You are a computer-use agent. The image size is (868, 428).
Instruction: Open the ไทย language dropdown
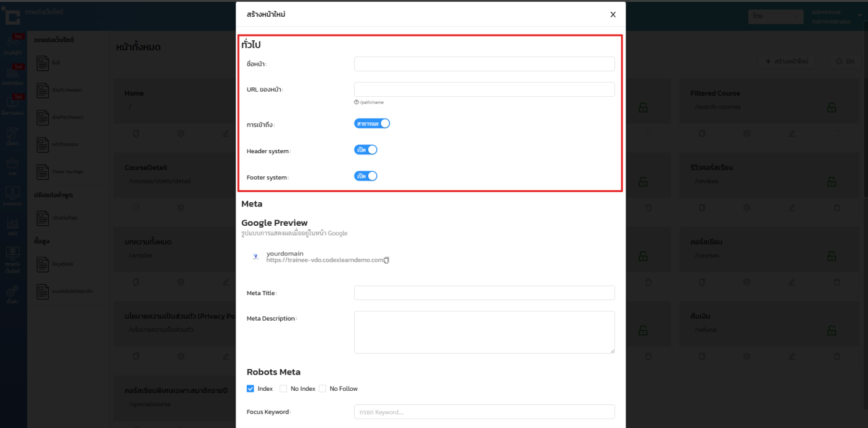point(775,16)
